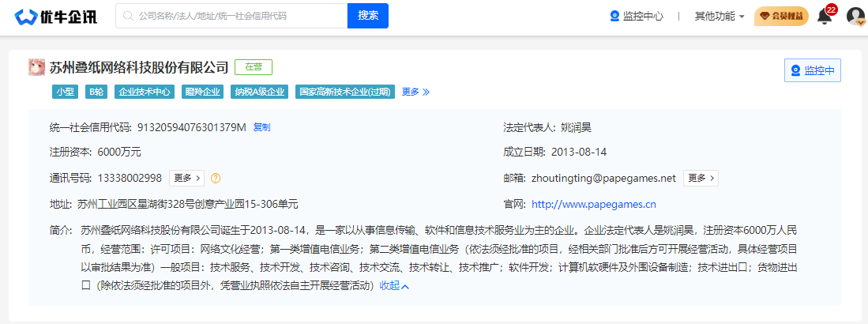Collapse the company introduction with 收起

click(x=394, y=286)
